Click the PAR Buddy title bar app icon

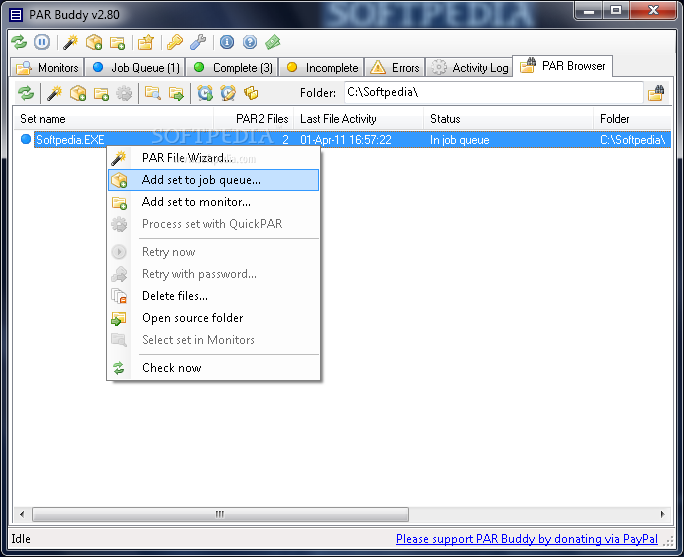tap(16, 15)
